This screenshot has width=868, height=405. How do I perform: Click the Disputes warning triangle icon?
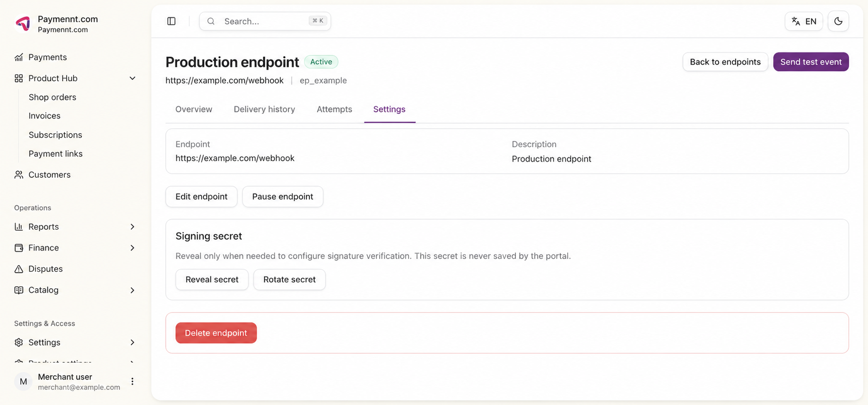pyautogui.click(x=19, y=269)
